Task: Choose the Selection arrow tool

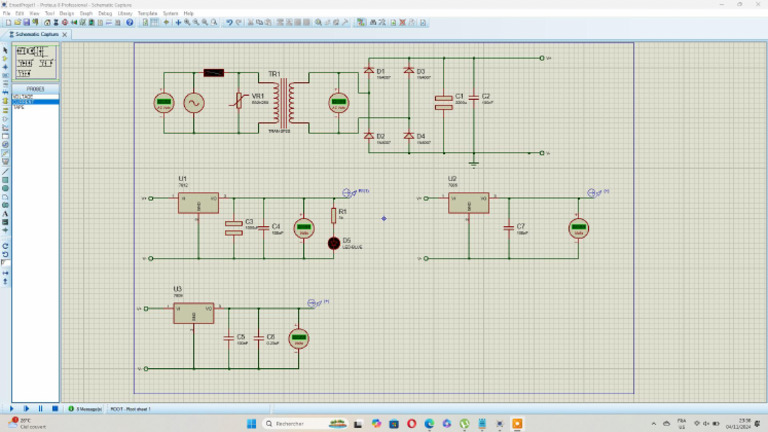Action: pos(5,50)
